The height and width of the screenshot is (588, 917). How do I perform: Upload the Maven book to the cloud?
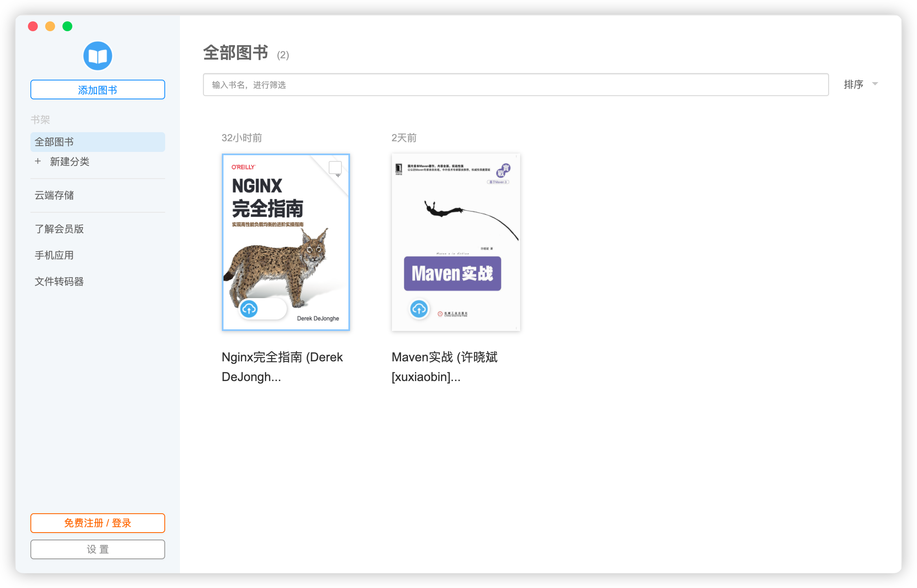point(419,309)
